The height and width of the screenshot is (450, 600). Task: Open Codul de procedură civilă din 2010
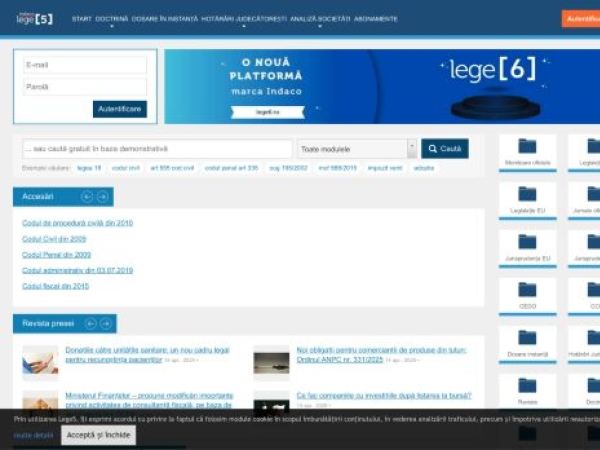pos(77,223)
